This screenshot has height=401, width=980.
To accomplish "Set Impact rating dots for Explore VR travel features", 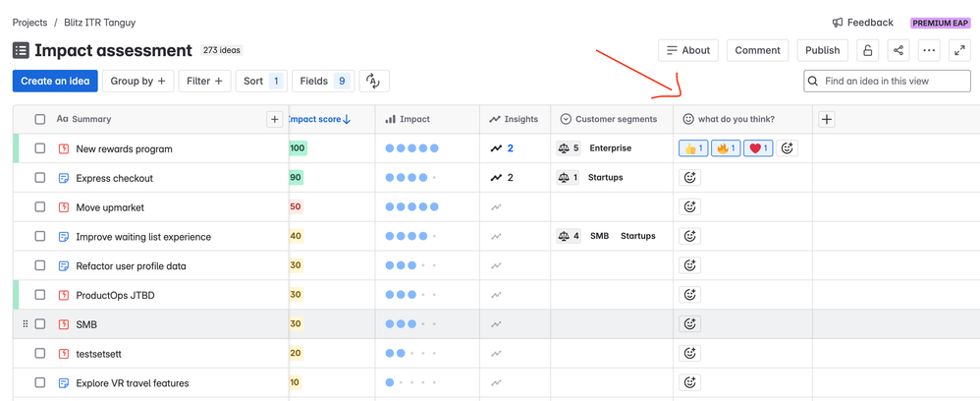I will (x=411, y=382).
